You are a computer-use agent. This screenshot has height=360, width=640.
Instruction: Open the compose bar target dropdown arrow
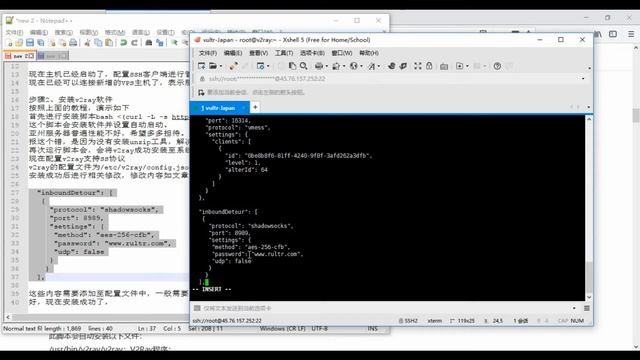coord(574,308)
